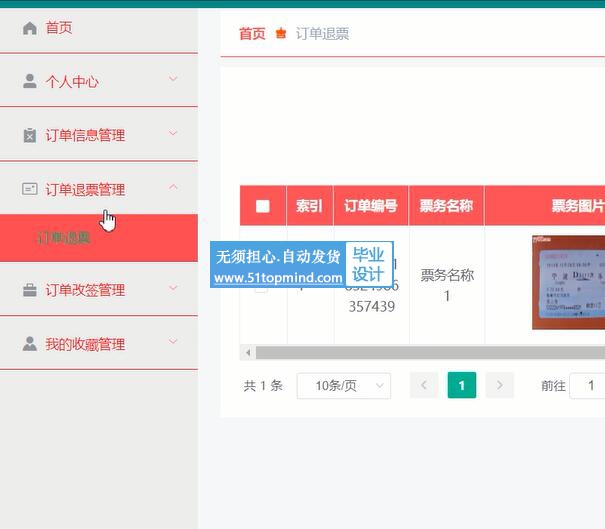Screen dimensions: 605x529
Task: Click the 首页 breadcrumb link
Action: [252, 34]
